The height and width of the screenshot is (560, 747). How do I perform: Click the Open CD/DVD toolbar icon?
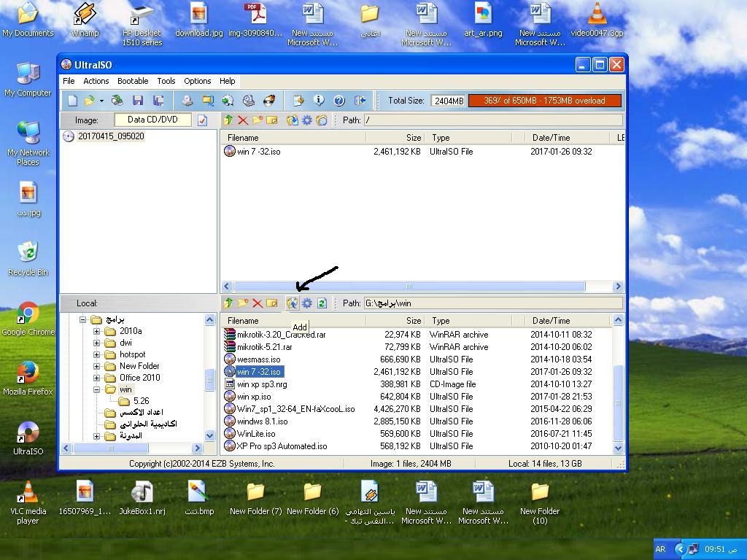[x=117, y=101]
